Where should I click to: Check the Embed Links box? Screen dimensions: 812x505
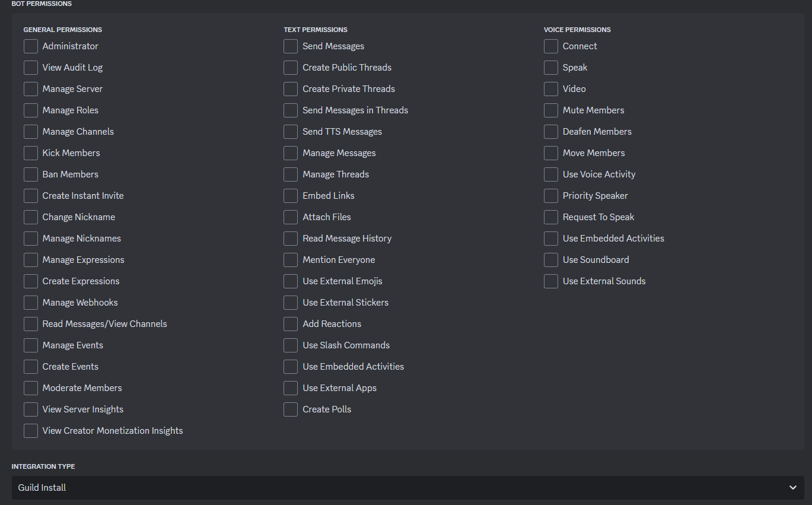click(291, 196)
